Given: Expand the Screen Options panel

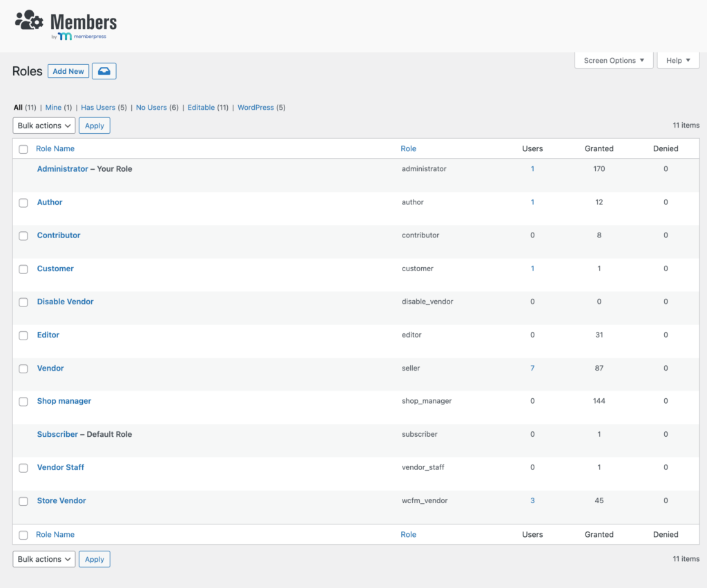Looking at the screenshot, I should pyautogui.click(x=614, y=60).
